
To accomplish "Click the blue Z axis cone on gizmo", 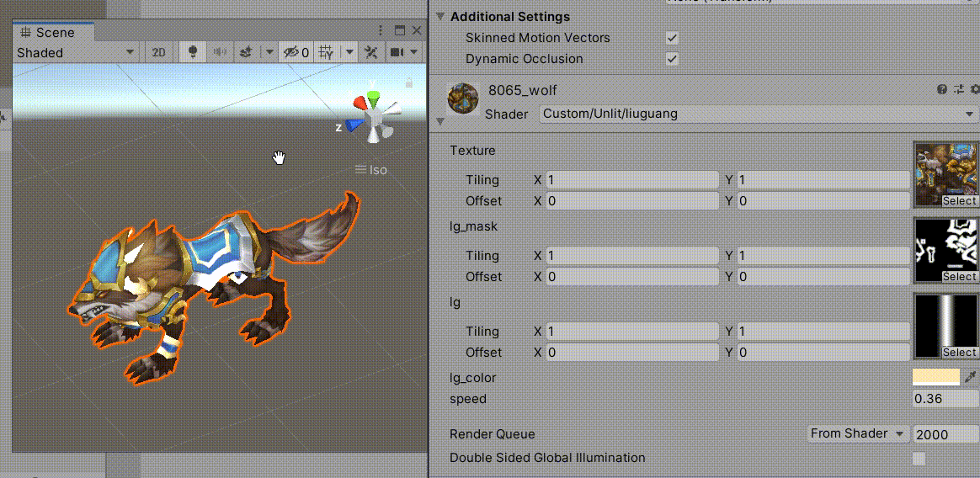I will (x=353, y=125).
